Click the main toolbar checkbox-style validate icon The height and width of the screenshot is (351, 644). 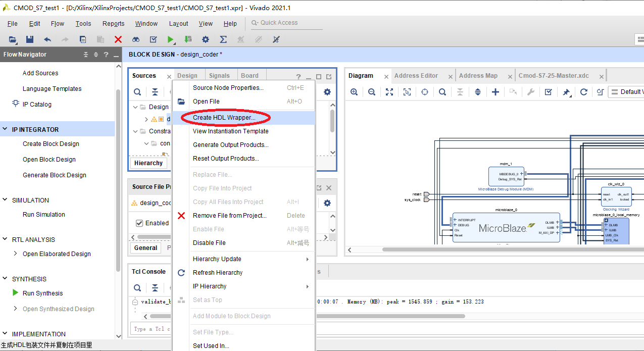154,39
